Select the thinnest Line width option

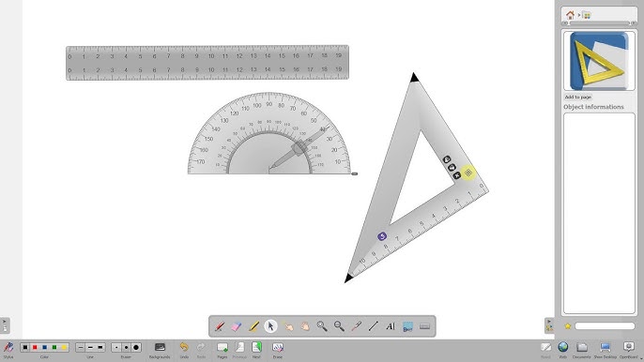tap(81, 347)
